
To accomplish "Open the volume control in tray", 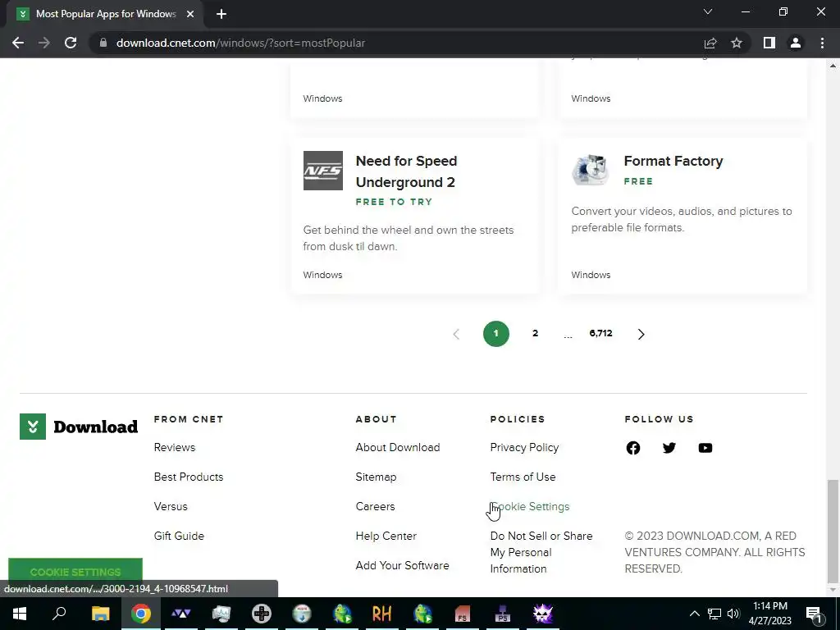I will [x=733, y=614].
